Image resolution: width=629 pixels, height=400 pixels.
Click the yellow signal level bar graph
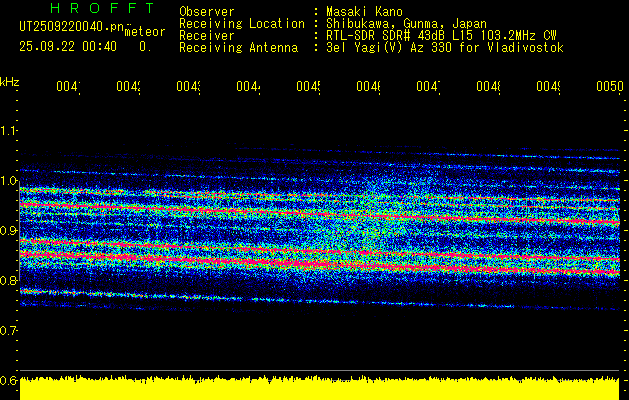320,389
